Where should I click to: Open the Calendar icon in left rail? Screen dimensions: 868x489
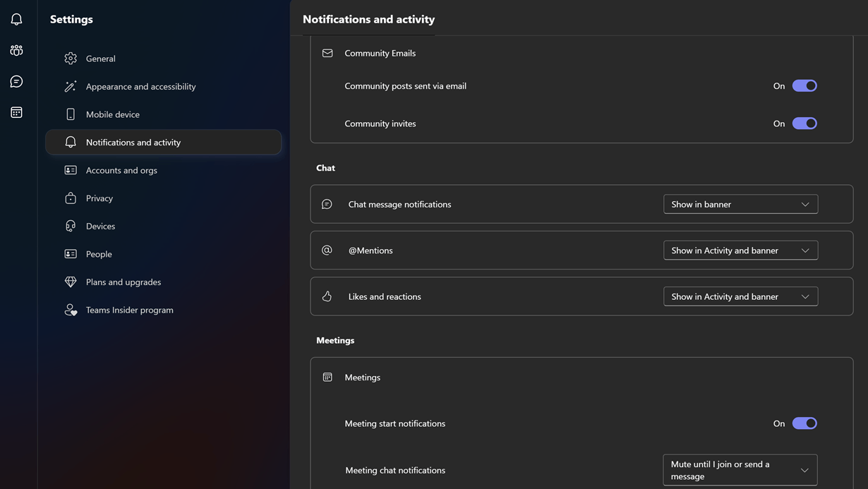(x=16, y=112)
